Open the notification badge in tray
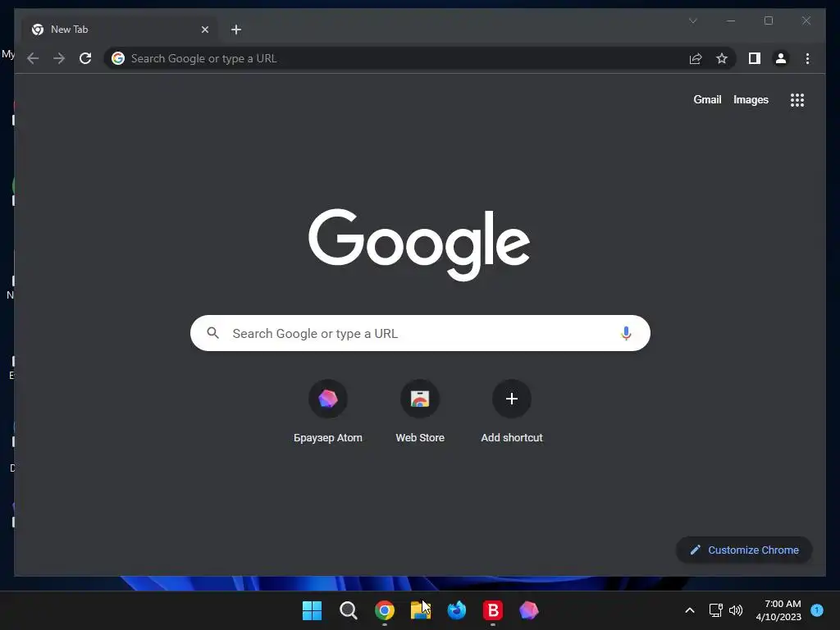This screenshot has height=630, width=840. pos(817,609)
